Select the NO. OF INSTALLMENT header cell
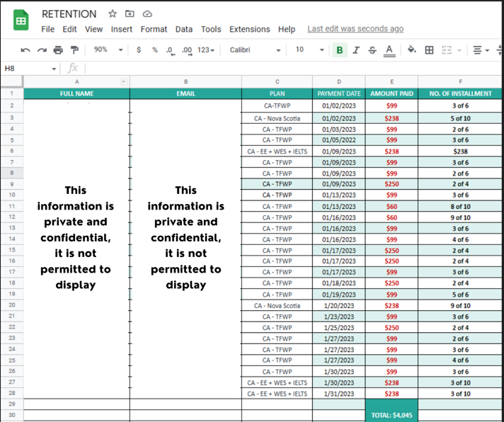 460,93
